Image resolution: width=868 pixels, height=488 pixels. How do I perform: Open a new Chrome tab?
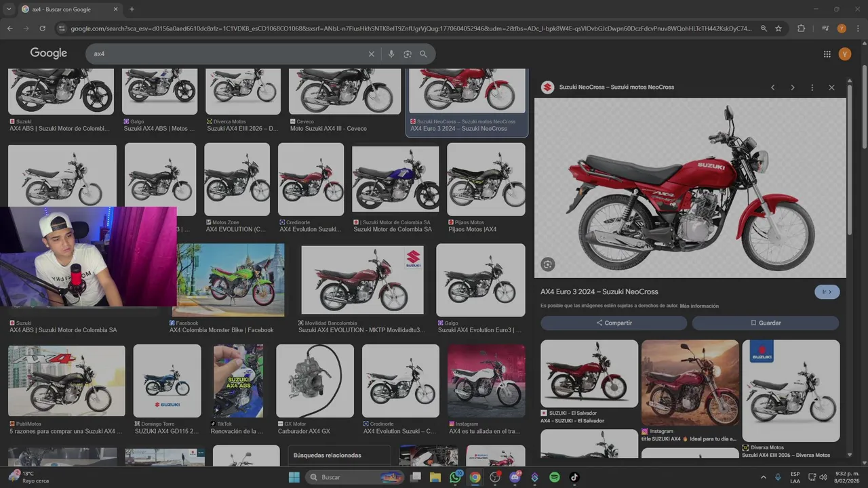click(x=132, y=9)
